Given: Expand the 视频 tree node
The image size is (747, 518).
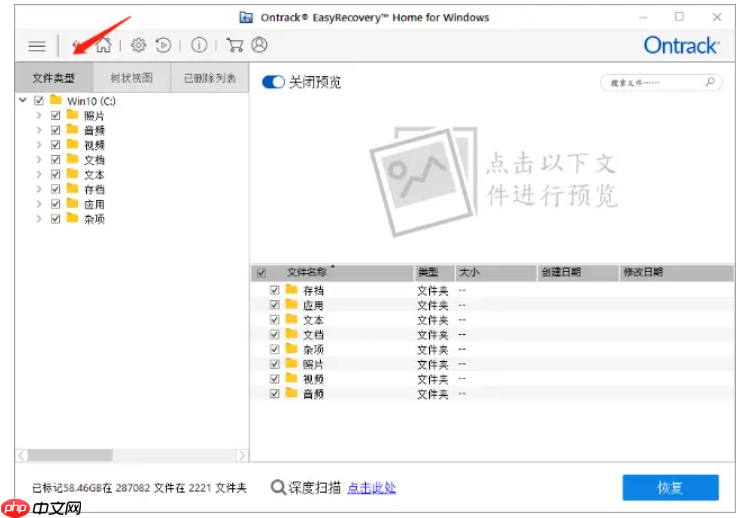Looking at the screenshot, I should [39, 145].
